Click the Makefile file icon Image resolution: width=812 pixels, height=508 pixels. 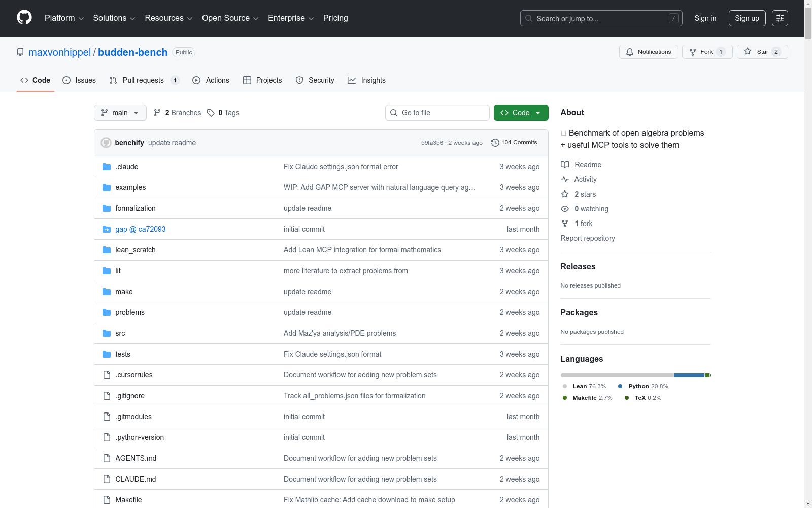(107, 500)
